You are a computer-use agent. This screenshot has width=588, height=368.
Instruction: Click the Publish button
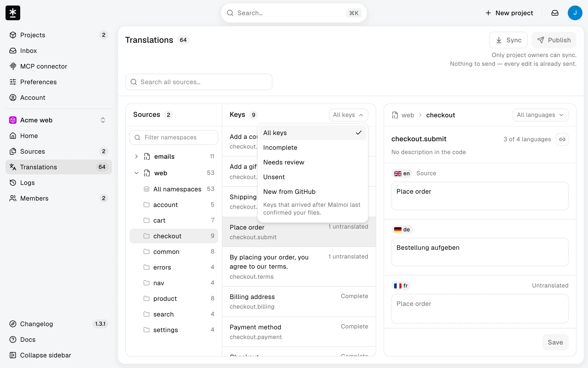click(x=554, y=40)
